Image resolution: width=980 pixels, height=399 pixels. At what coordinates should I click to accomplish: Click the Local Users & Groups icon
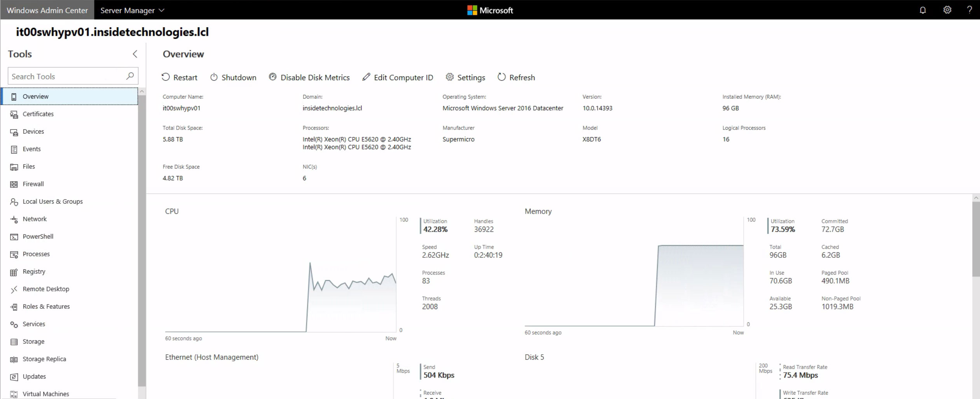(14, 202)
